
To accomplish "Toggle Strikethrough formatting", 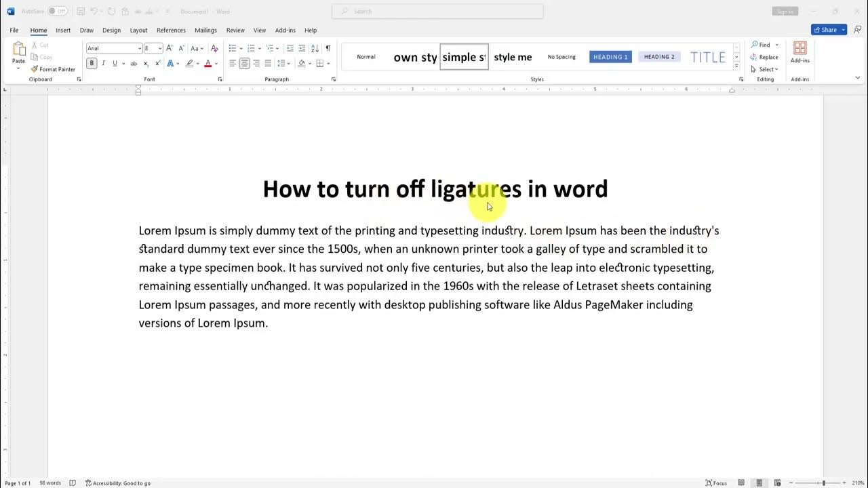I will pyautogui.click(x=134, y=63).
